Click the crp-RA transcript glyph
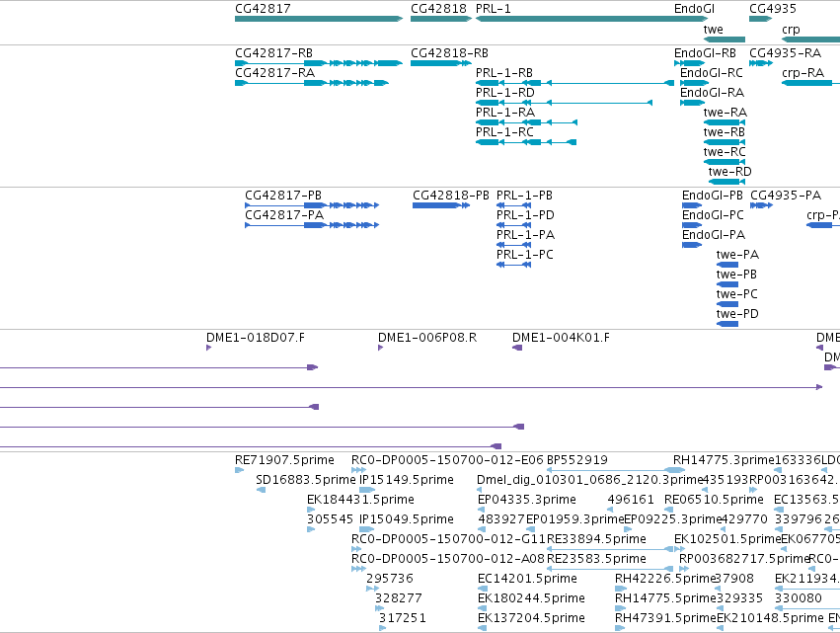The image size is (840, 633). [810, 83]
